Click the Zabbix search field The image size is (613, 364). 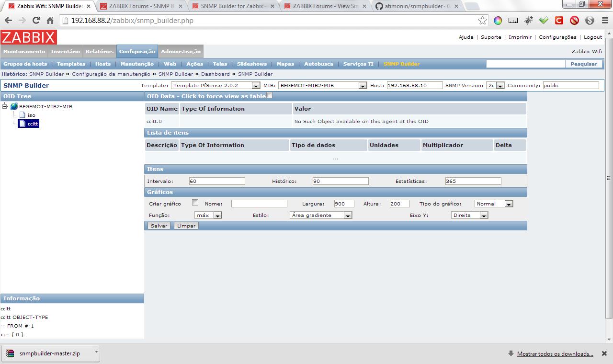coord(526,64)
